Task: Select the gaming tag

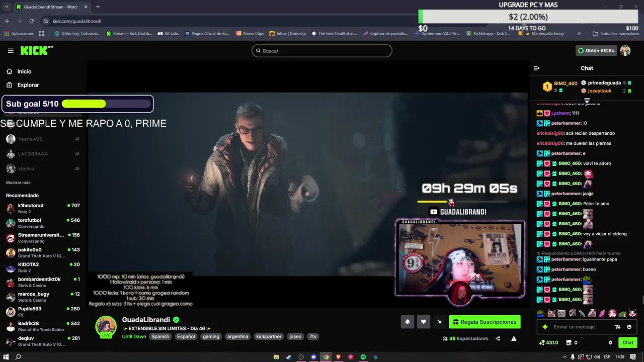Action: coord(211,336)
